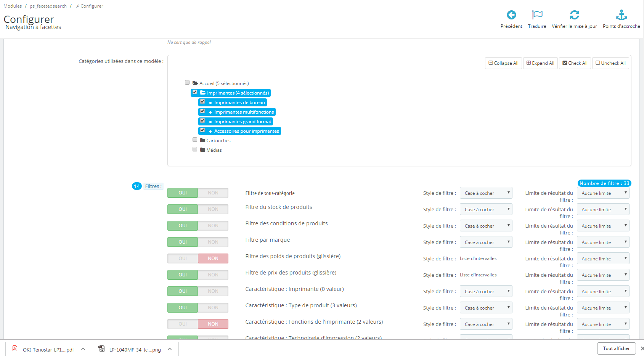Open style dropdown for Filtre par marque
The width and height of the screenshot is (644, 358).
point(486,242)
